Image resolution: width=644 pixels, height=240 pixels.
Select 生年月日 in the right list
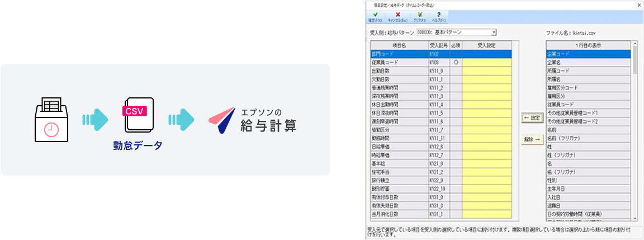pos(589,189)
